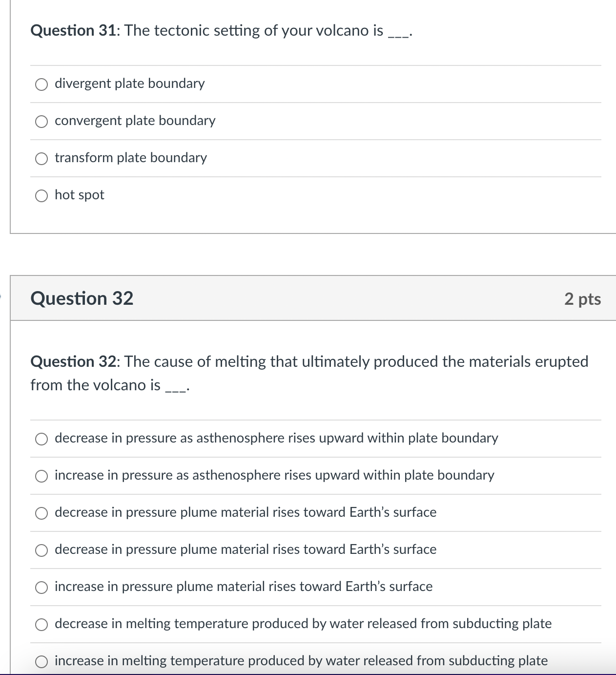This screenshot has width=616, height=675.
Task: Click the Question 31 prompt text
Action: (220, 30)
